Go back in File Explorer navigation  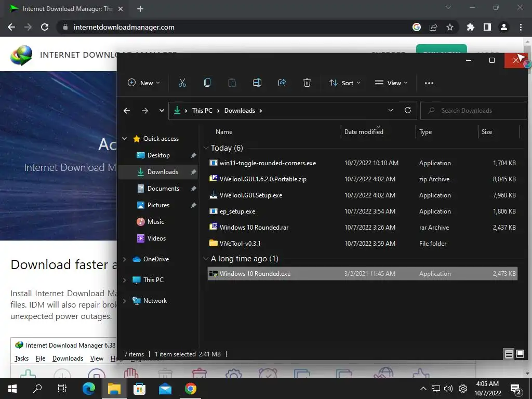(127, 111)
